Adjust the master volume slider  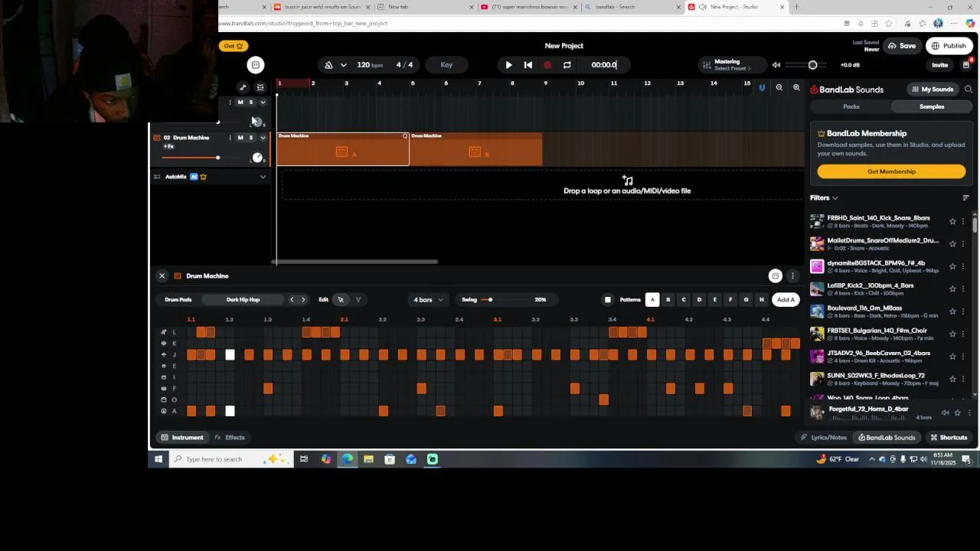click(x=812, y=65)
